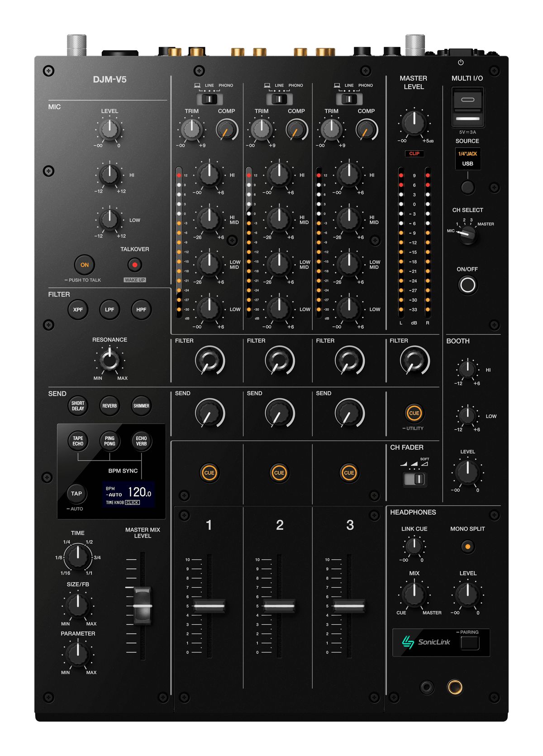Click channel 2 HI MID EQ knob
Screen dimensions: 543x756
pos(279,219)
